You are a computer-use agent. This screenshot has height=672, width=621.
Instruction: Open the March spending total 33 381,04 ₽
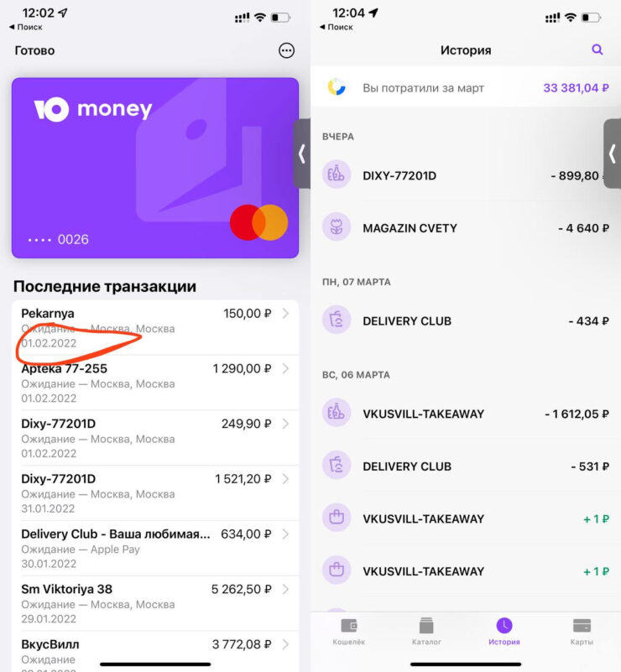click(x=576, y=88)
